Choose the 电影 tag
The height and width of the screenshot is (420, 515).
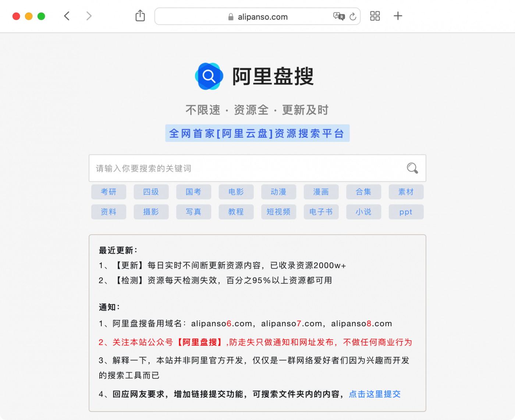click(236, 192)
